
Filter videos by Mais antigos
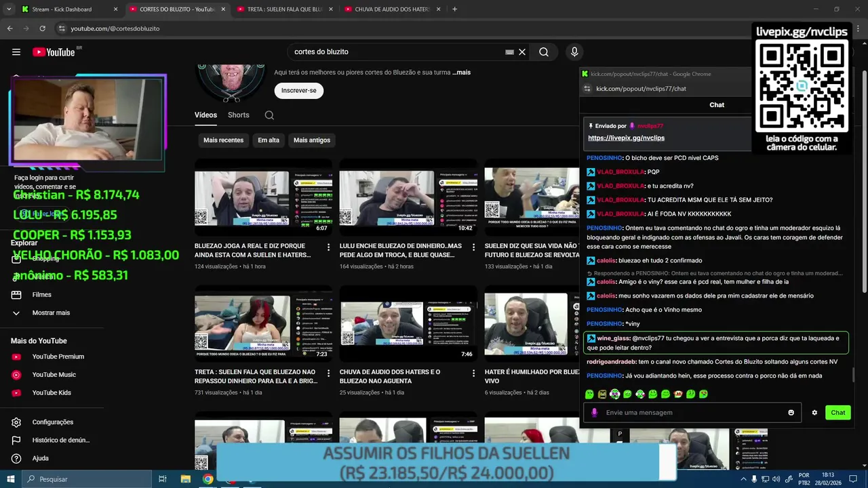pyautogui.click(x=312, y=140)
